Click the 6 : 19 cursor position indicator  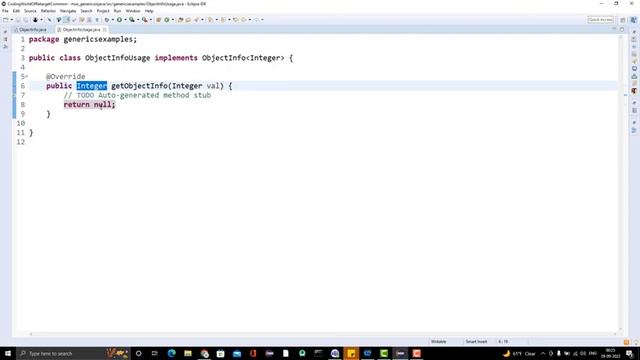point(503,342)
